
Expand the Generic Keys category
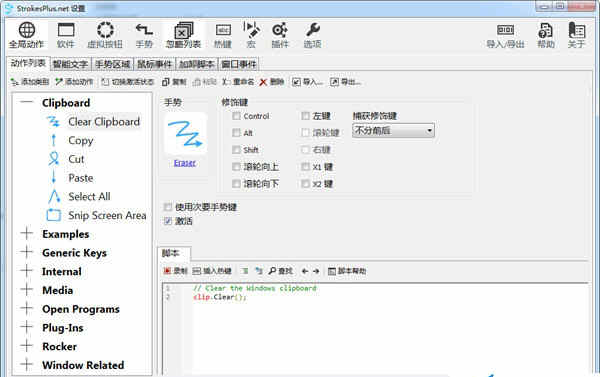tap(27, 252)
